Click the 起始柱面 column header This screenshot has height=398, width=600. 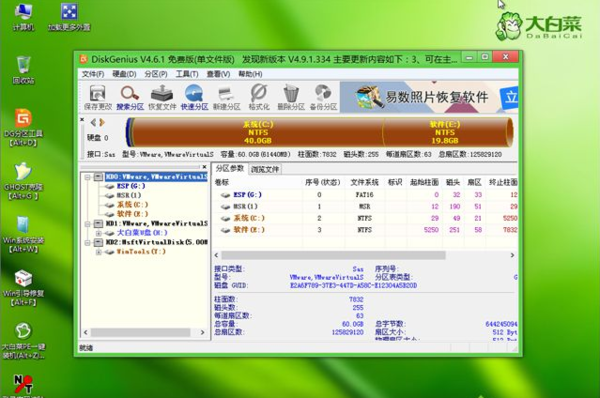pyautogui.click(x=424, y=183)
